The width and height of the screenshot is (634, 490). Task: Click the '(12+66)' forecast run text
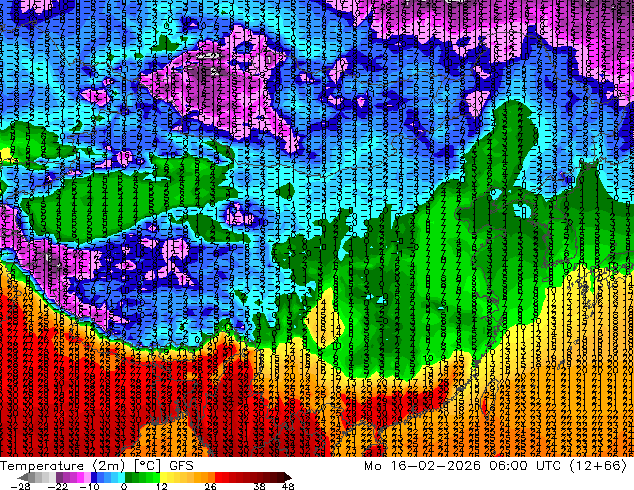click(598, 466)
